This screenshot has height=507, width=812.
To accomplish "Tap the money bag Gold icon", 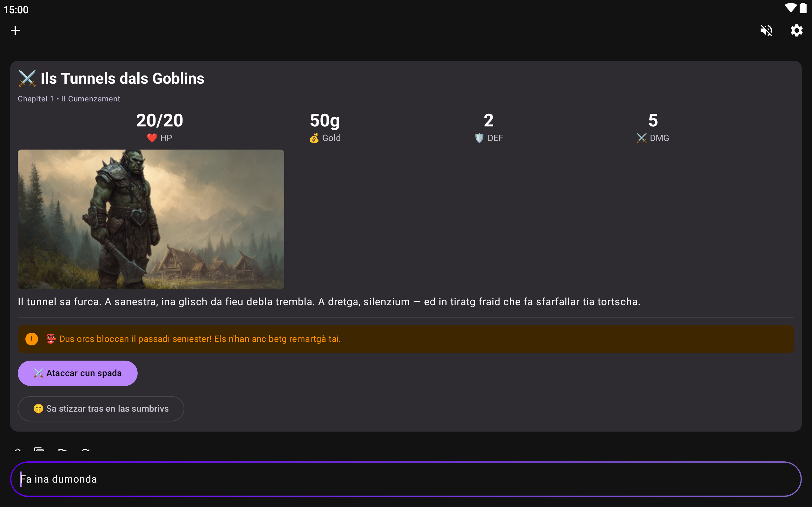I will pyautogui.click(x=314, y=138).
